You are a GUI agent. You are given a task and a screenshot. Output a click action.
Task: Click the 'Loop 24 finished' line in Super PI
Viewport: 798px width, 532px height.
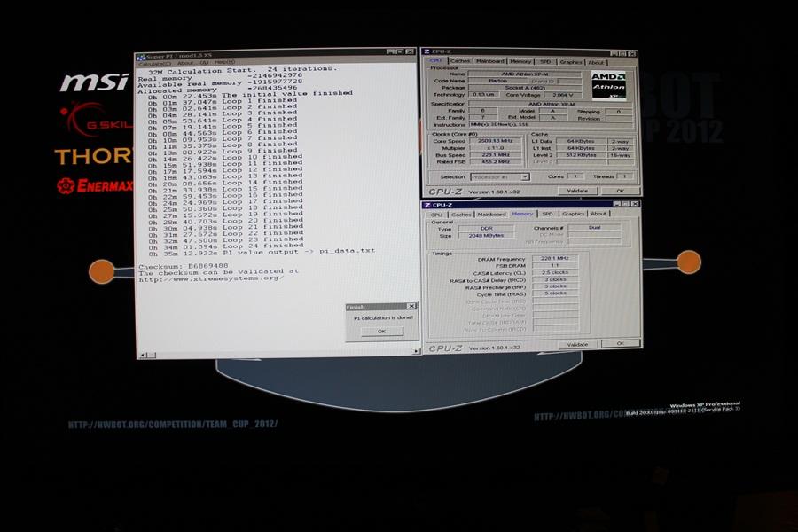[x=225, y=246]
